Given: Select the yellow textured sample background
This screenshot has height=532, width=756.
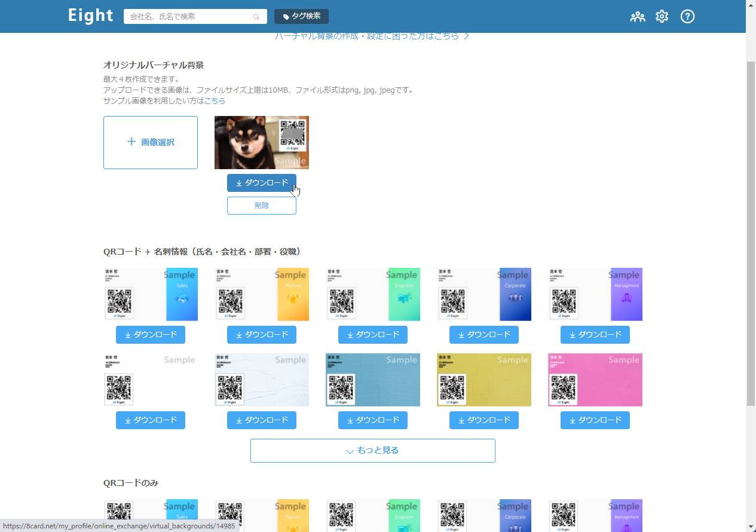Looking at the screenshot, I should tap(484, 380).
